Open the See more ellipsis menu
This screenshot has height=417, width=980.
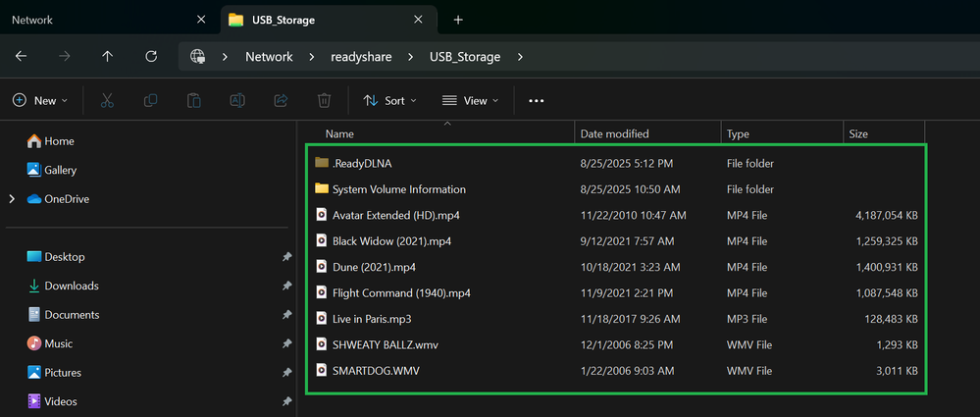click(537, 101)
